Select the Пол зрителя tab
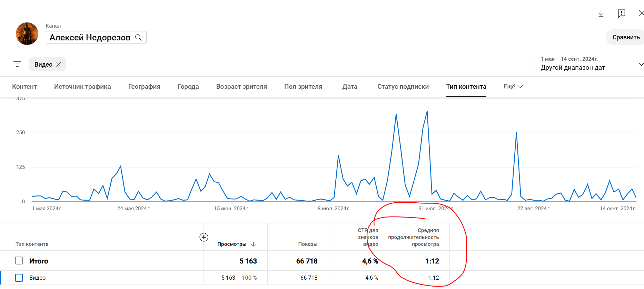 (303, 87)
